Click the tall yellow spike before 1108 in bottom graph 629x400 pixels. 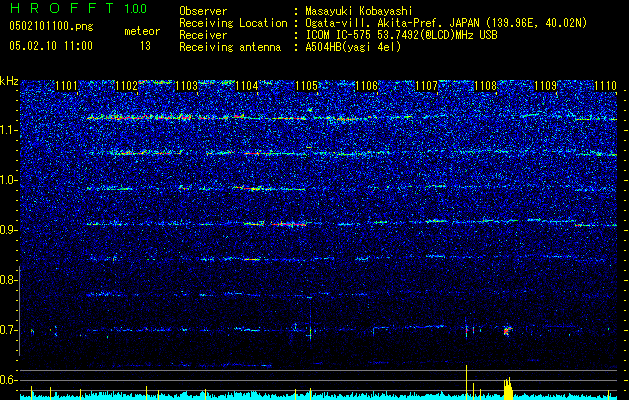[x=467, y=382]
